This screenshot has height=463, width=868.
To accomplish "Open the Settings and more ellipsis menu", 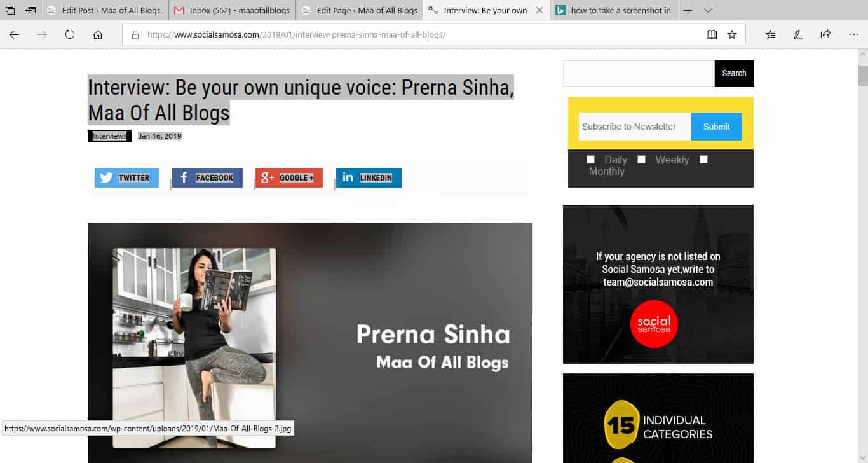I will click(853, 35).
